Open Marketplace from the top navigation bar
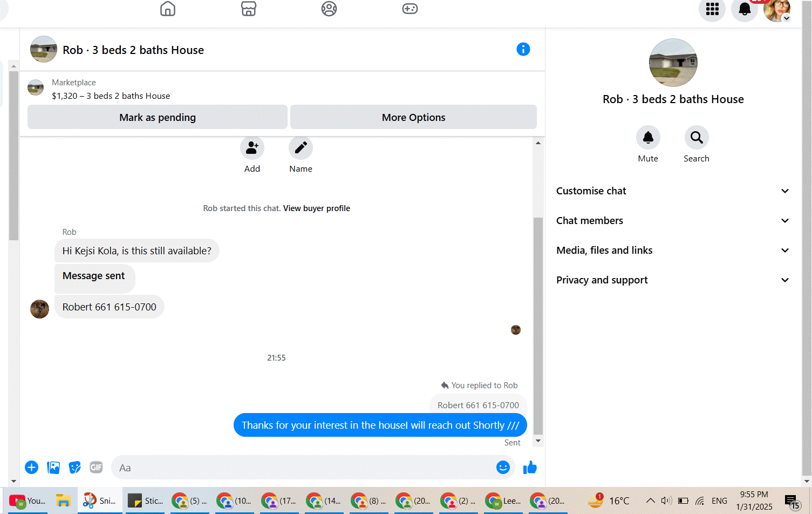Viewport: 812px width, 514px height. coord(249,9)
